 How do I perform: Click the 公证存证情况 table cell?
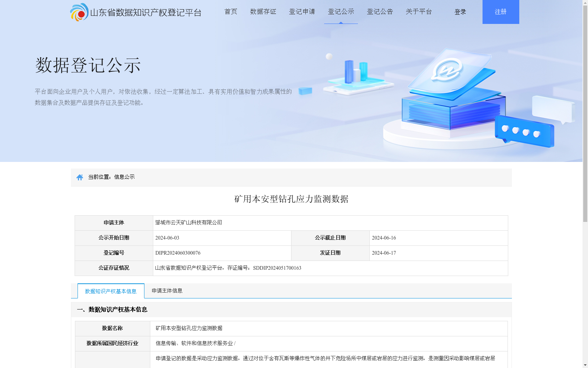tap(114, 268)
